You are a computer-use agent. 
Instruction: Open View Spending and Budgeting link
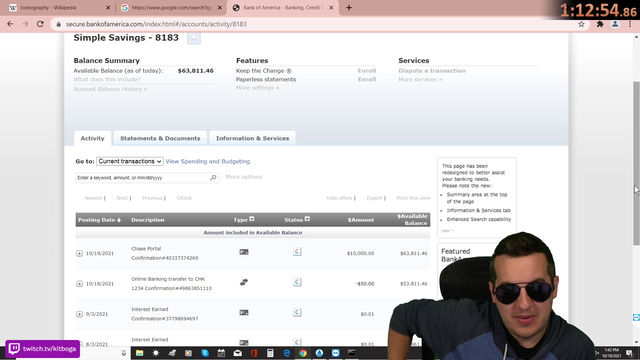208,161
